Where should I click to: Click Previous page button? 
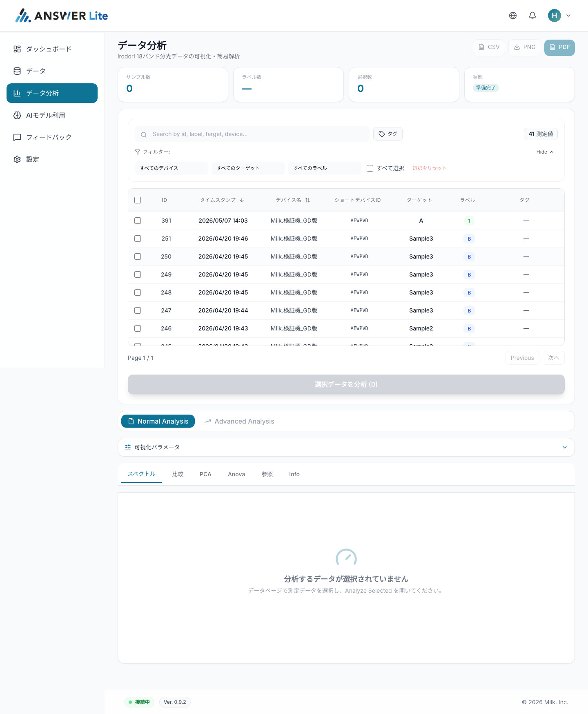coord(522,358)
